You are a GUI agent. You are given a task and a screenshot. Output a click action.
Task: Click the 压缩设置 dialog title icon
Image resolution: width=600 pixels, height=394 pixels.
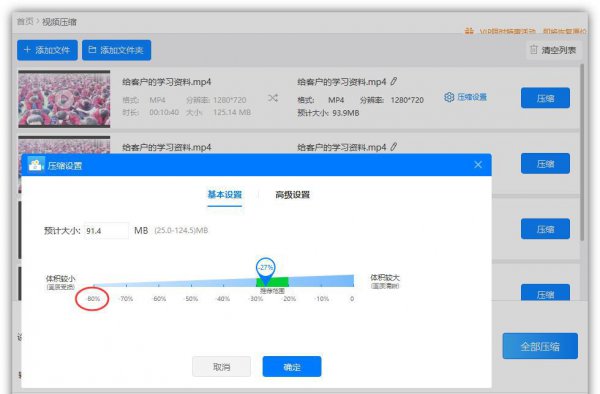click(x=35, y=165)
